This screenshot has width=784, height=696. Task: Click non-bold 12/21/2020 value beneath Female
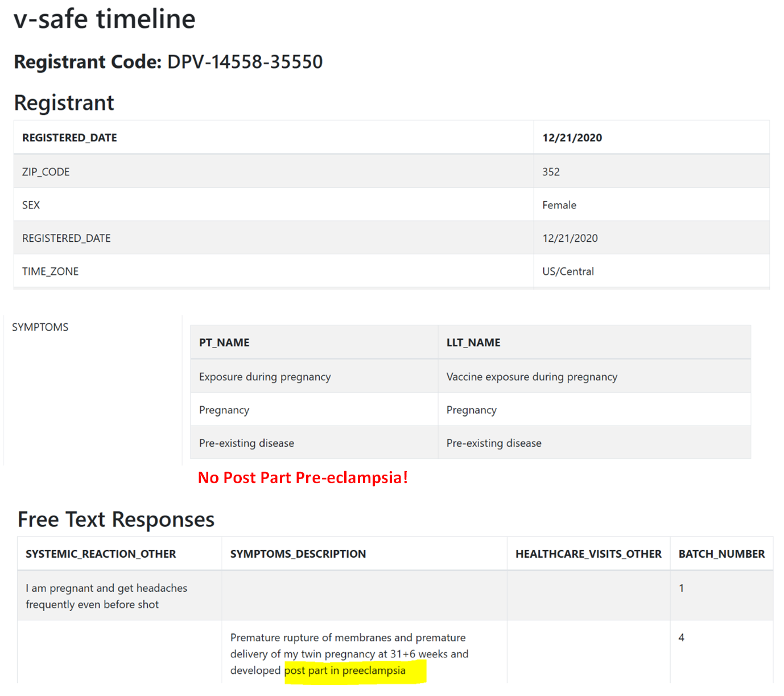570,238
